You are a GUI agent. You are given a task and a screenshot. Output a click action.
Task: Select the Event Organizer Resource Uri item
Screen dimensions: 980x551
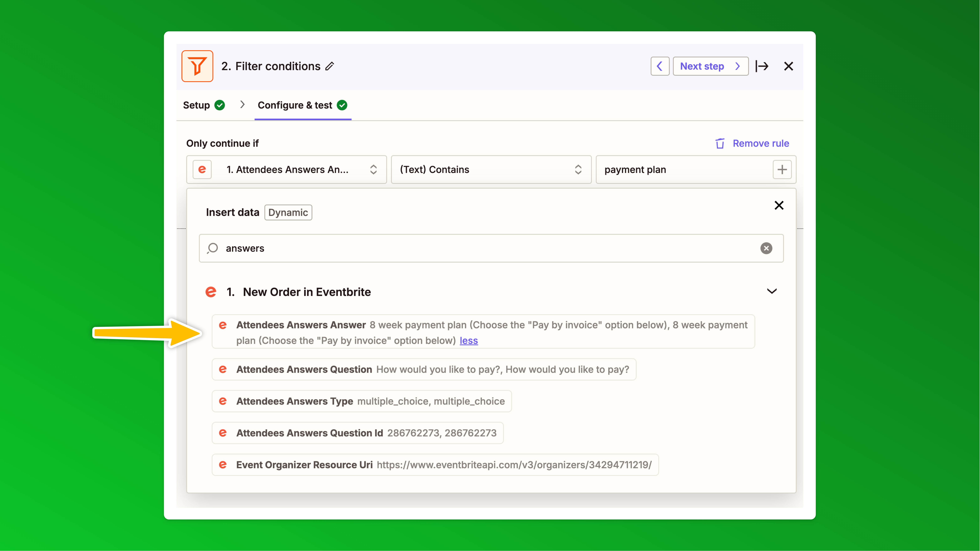tap(435, 465)
